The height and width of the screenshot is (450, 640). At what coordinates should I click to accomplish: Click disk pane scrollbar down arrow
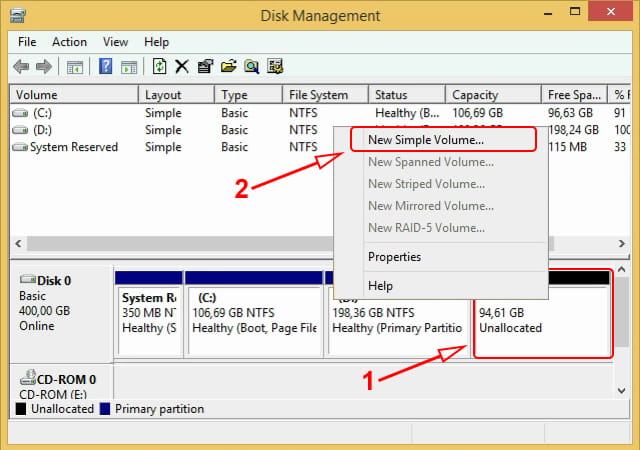pos(622,391)
